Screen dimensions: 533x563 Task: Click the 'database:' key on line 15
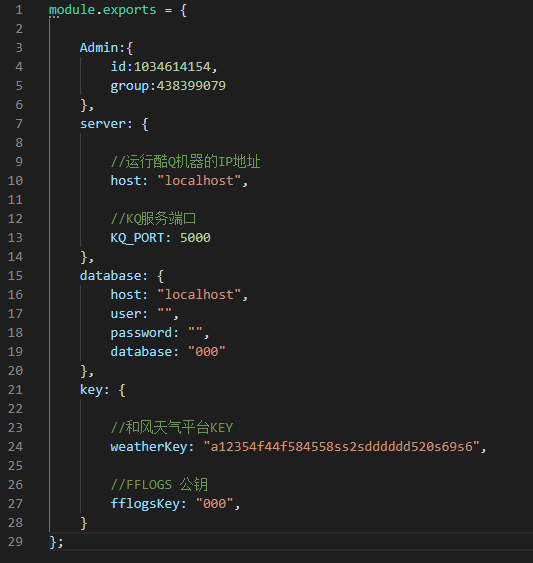(113, 276)
